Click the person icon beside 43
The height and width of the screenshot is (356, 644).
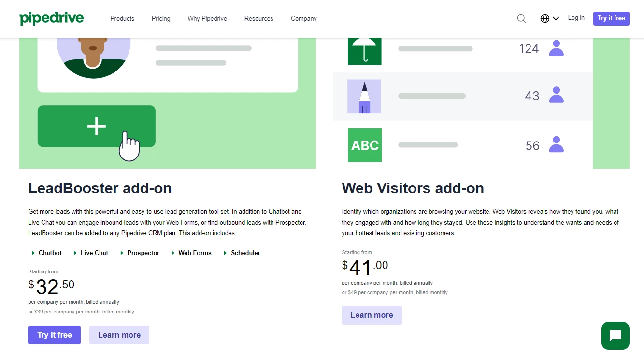tap(557, 95)
